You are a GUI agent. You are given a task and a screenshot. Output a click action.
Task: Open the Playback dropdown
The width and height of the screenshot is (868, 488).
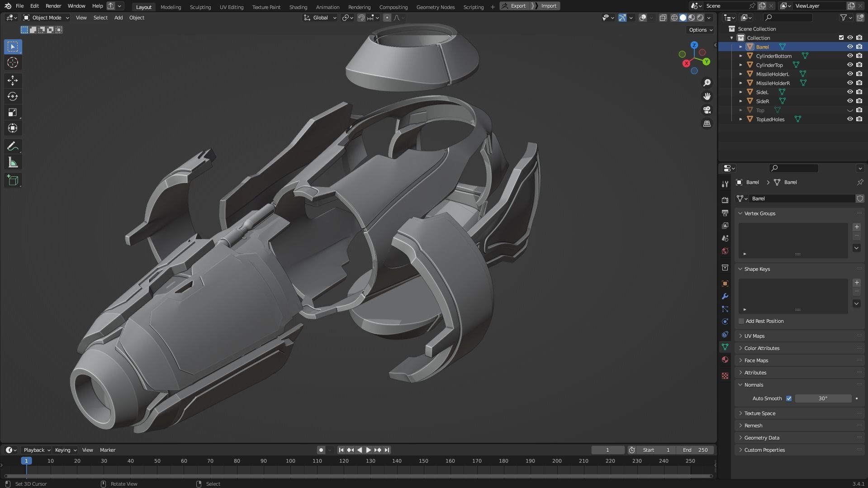click(37, 450)
